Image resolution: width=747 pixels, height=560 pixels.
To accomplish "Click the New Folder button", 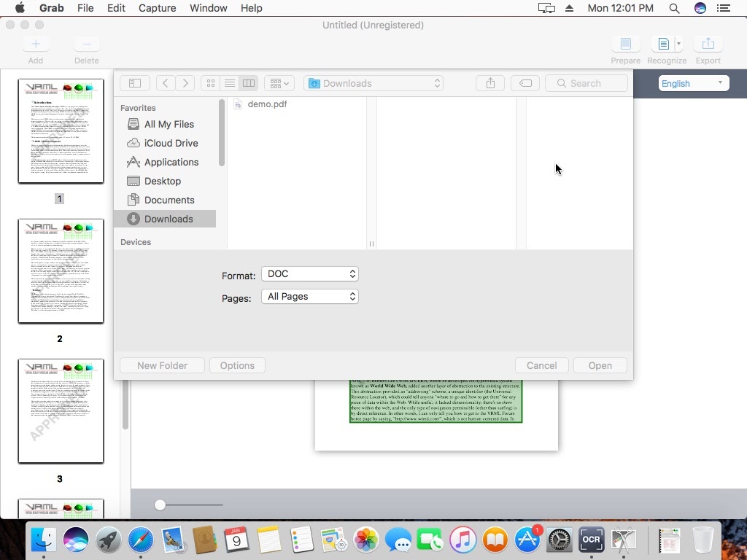I will [163, 366].
